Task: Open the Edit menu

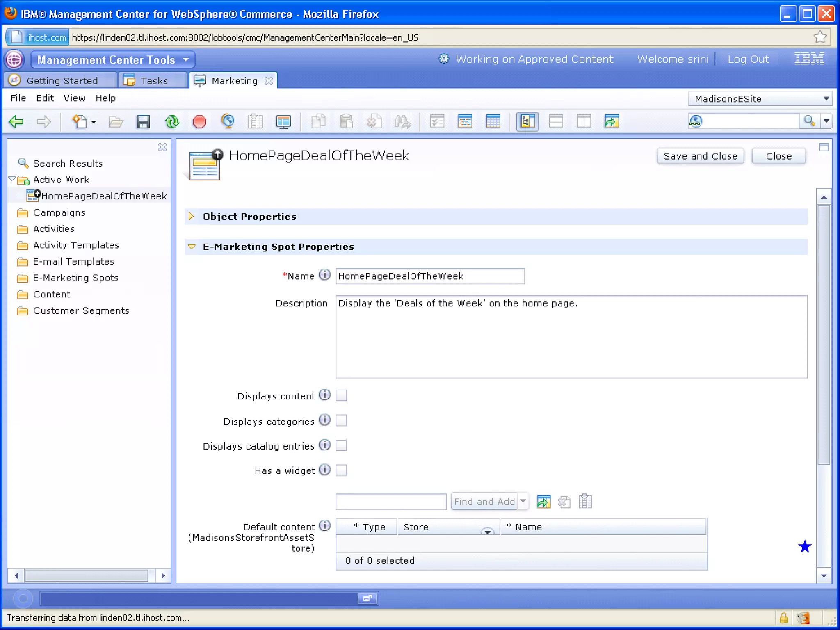Action: click(45, 98)
